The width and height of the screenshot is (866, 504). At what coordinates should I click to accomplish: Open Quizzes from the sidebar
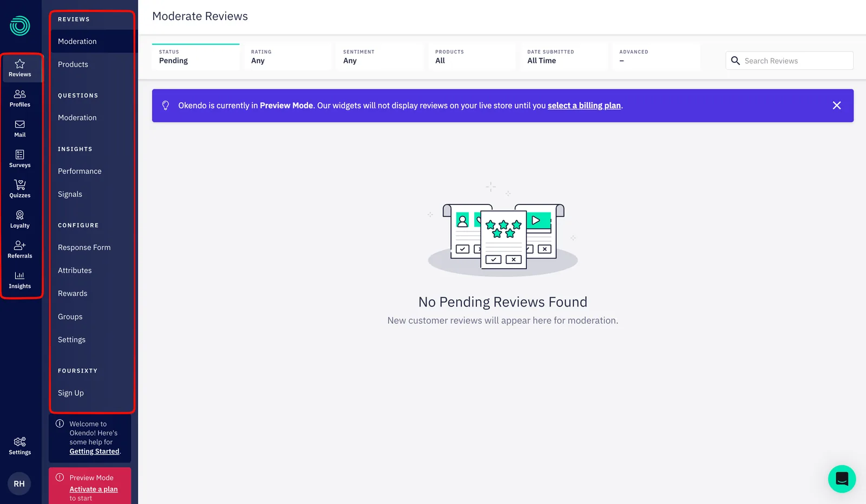20,189
